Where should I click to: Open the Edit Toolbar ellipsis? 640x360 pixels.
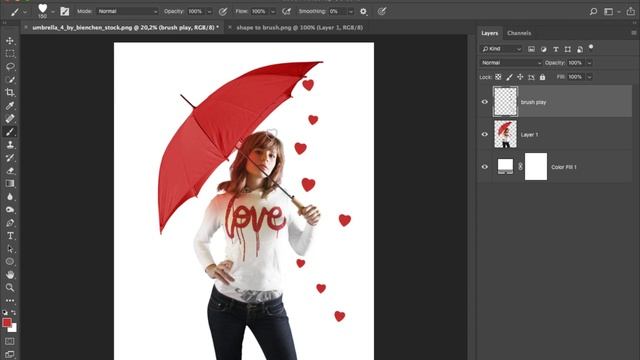coord(10,301)
